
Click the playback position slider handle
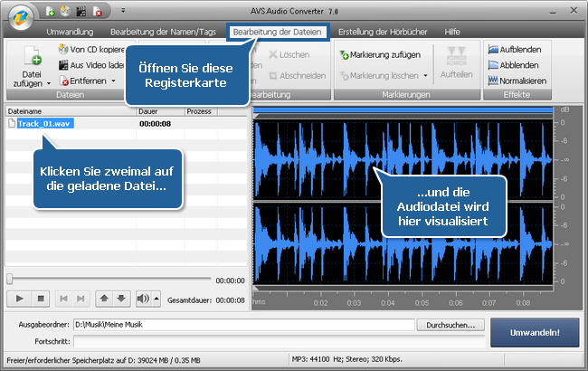(x=10, y=280)
